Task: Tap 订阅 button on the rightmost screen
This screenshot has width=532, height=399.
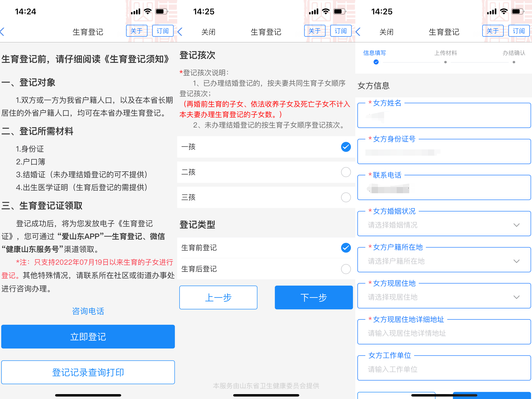Action: (x=519, y=31)
